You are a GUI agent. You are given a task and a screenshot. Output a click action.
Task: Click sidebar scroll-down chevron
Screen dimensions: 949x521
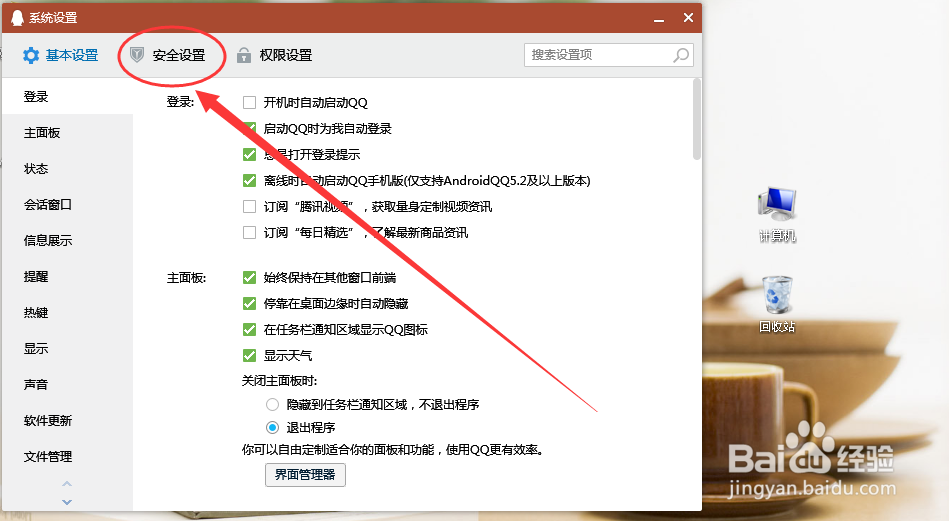(67, 502)
